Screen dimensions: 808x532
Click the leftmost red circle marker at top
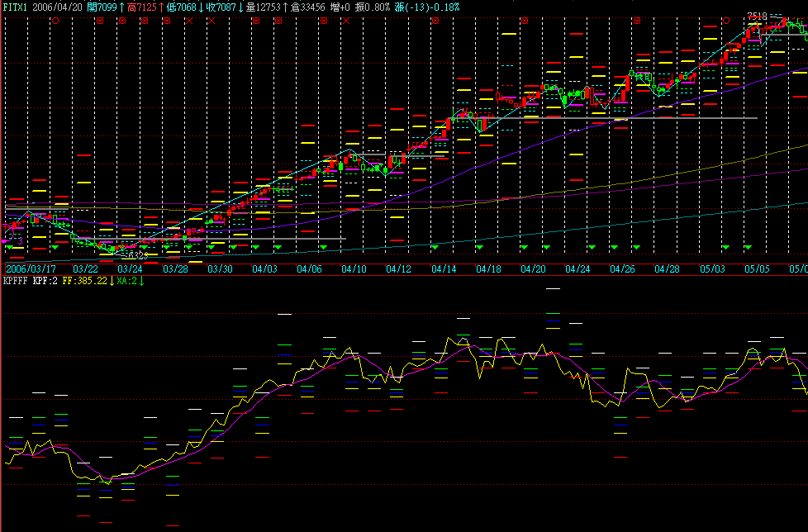tap(55, 21)
